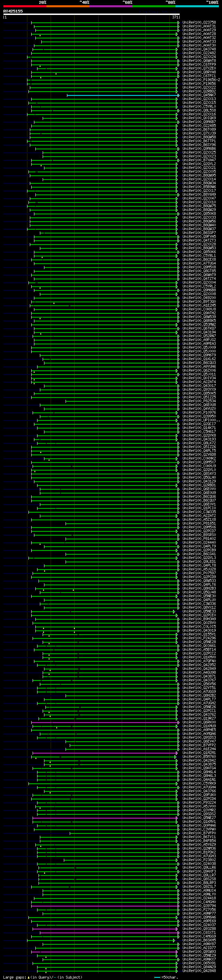222x980 pixels.
Task: Select the label UniRef100_Q2XX24
Action: click(199, 57)
